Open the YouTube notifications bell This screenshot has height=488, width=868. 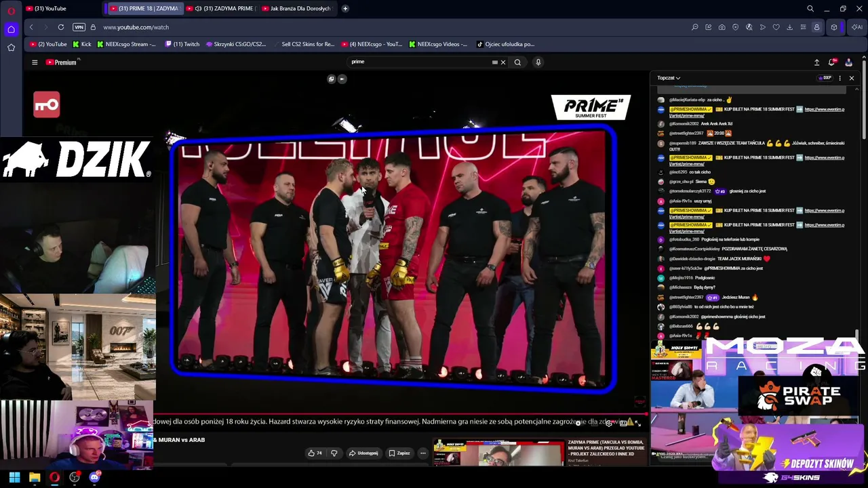pyautogui.click(x=832, y=62)
